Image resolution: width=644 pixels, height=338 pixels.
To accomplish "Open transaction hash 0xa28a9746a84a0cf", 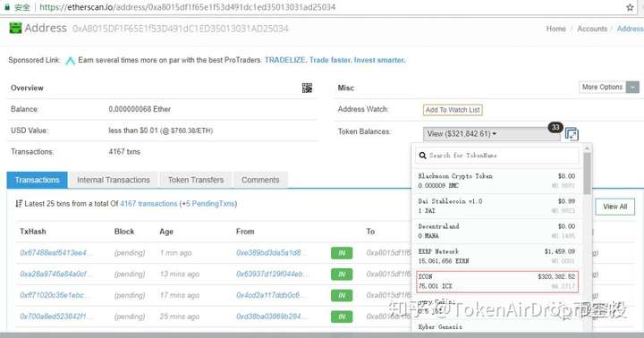I will [x=55, y=274].
